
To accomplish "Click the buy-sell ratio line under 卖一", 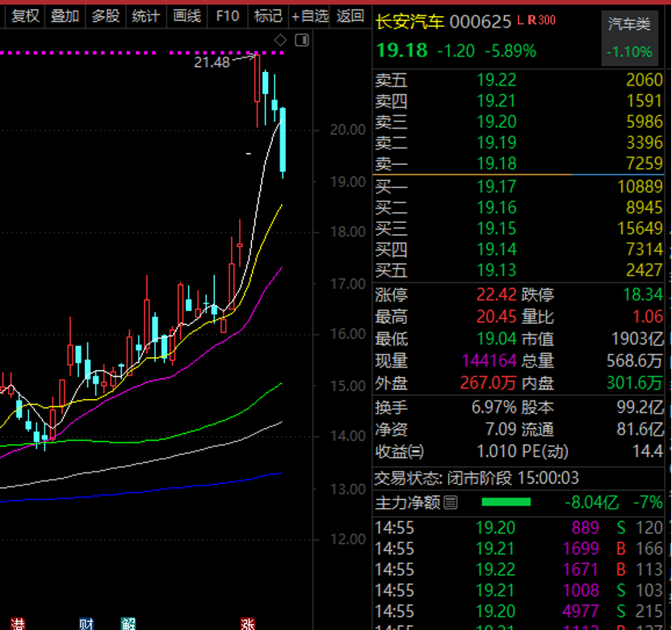I will pos(519,174).
